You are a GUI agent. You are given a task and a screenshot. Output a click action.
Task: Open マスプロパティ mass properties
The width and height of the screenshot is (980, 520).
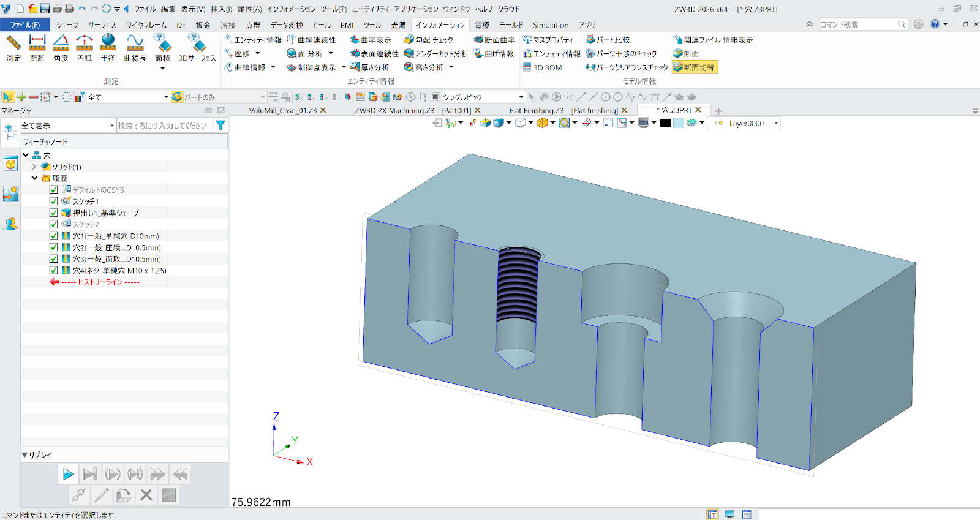pos(548,40)
